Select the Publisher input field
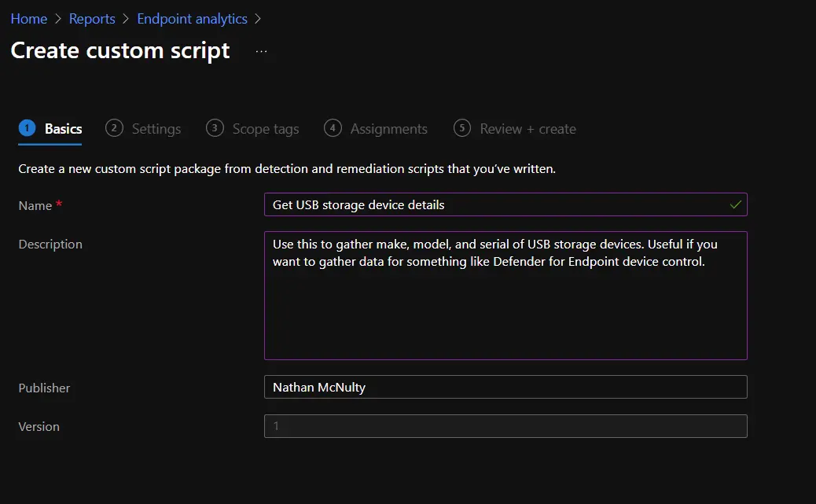This screenshot has height=504, width=816. [x=505, y=387]
